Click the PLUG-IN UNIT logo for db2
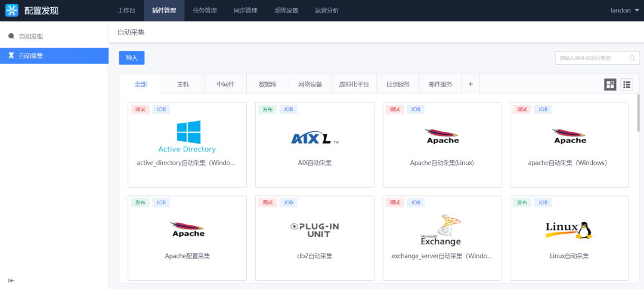Viewport: 644px width, 289px height. tap(315, 230)
